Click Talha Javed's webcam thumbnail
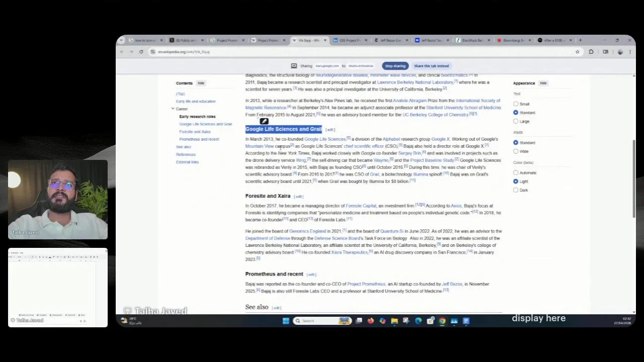Image resolution: width=644 pixels, height=362 pixels. click(58, 199)
